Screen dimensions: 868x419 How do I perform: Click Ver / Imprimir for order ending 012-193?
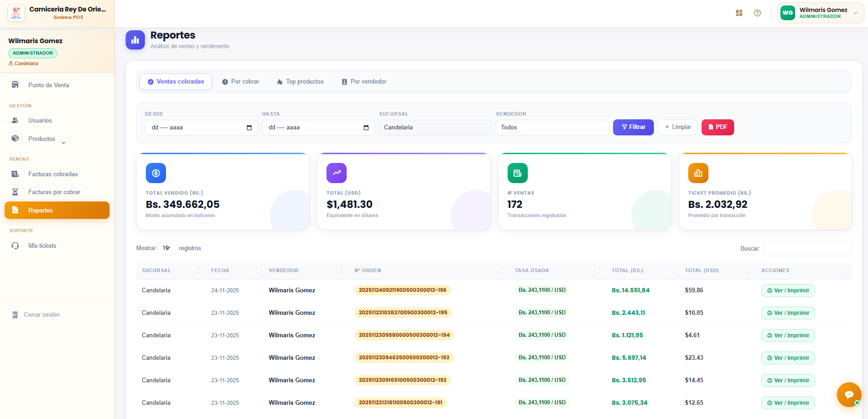(788, 358)
